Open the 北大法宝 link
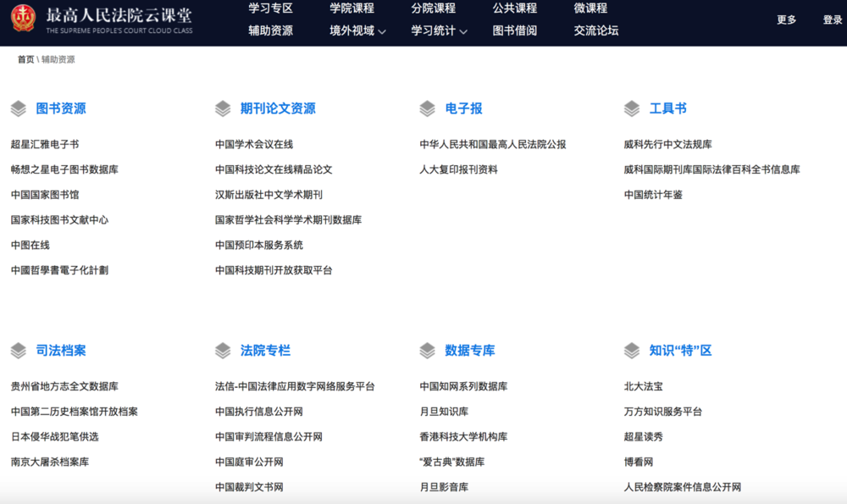 click(x=644, y=386)
